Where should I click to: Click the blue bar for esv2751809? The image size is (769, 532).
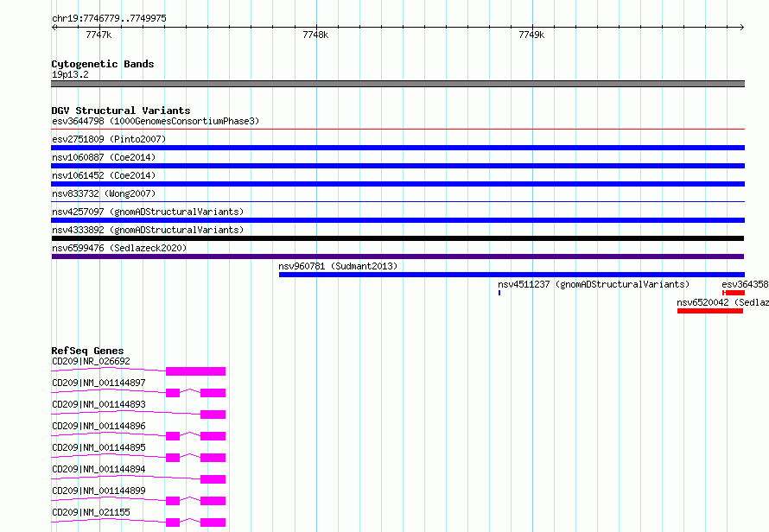pos(397,148)
